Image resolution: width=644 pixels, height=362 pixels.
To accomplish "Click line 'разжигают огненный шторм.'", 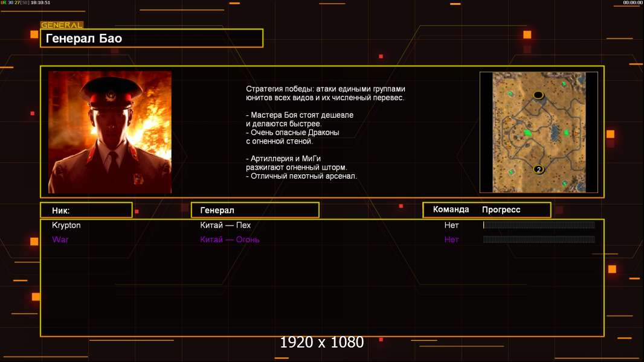I will click(297, 167).
